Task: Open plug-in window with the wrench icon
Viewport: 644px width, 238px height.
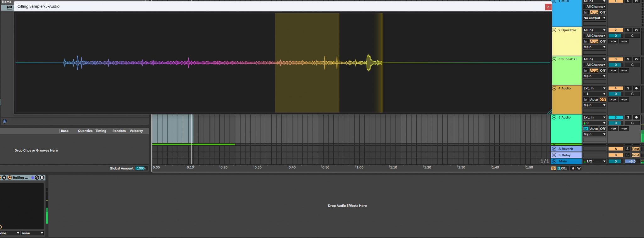Action: point(9,178)
